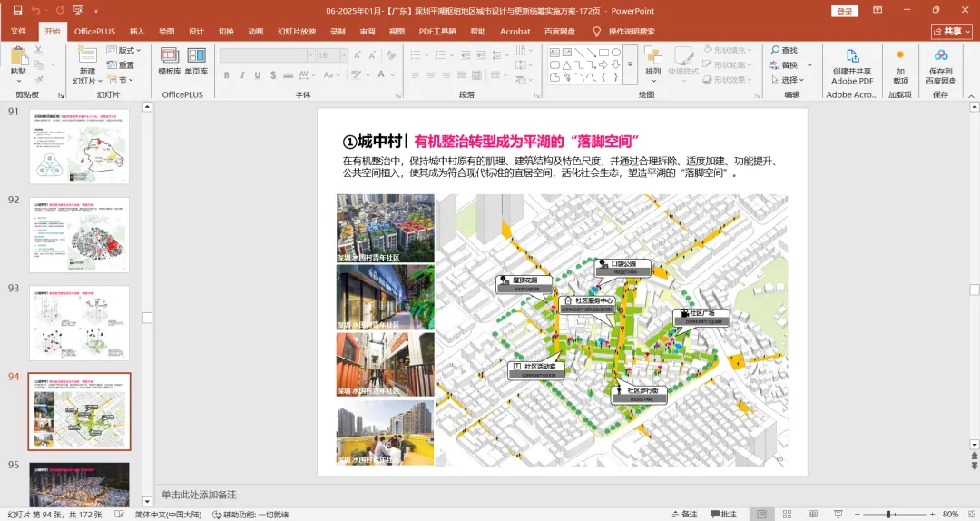Open the 插入 ribbon tab
The width and height of the screenshot is (980, 521).
pos(137,31)
